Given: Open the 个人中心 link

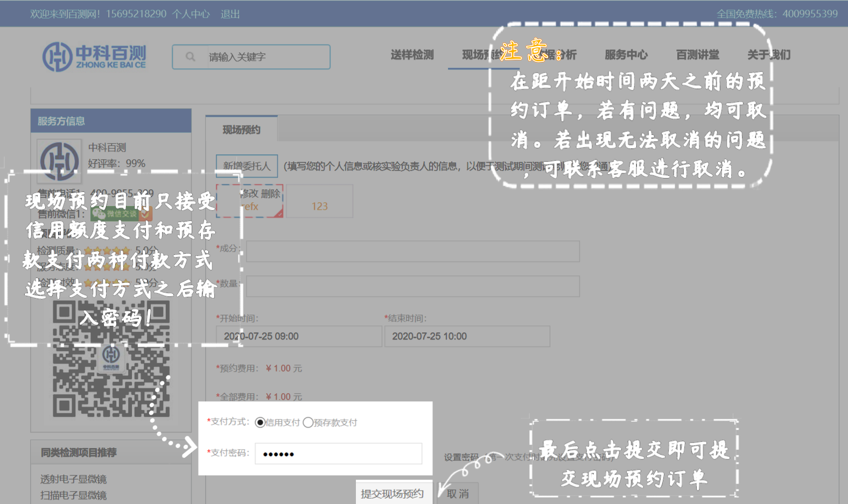Looking at the screenshot, I should coord(191,14).
